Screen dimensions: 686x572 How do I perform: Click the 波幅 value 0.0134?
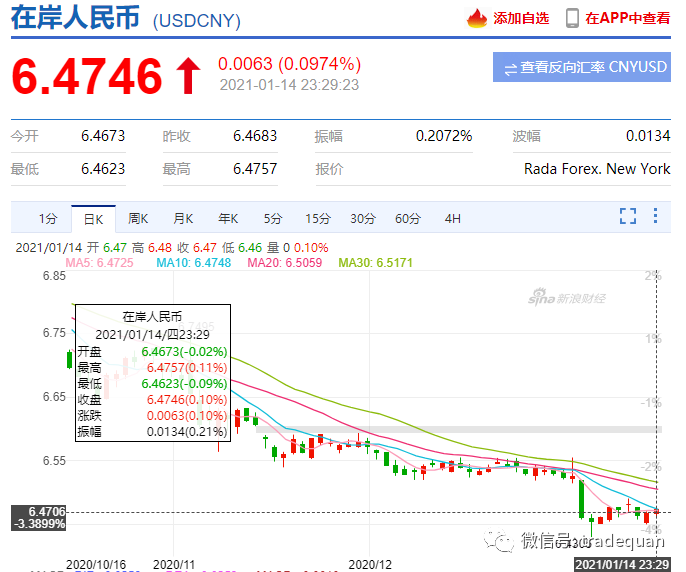(x=648, y=136)
